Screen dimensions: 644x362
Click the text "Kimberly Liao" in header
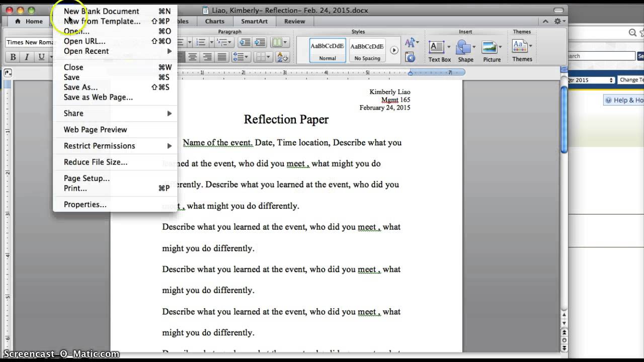point(390,92)
